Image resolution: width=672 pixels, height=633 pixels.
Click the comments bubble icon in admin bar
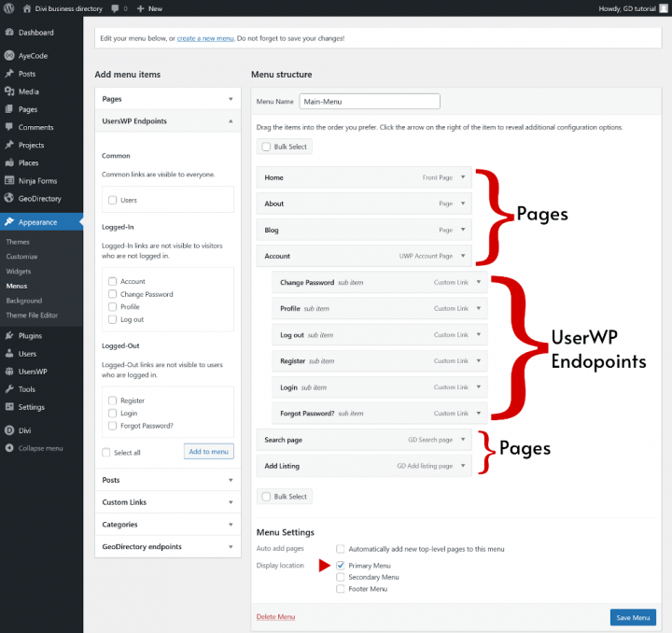pyautogui.click(x=116, y=8)
